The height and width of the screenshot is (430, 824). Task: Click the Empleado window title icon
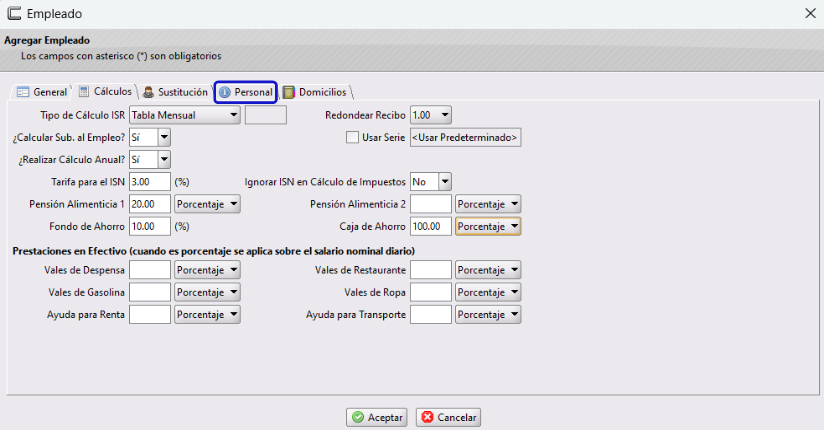pyautogui.click(x=14, y=13)
